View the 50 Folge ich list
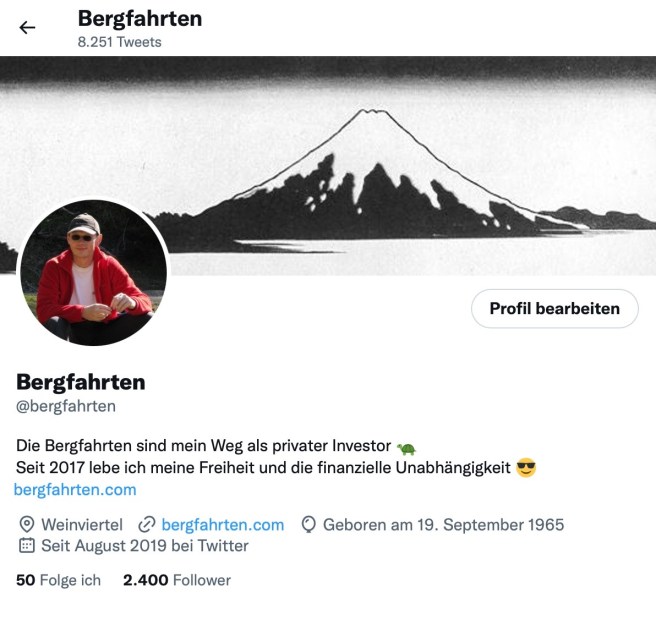656x625 pixels. 59,580
